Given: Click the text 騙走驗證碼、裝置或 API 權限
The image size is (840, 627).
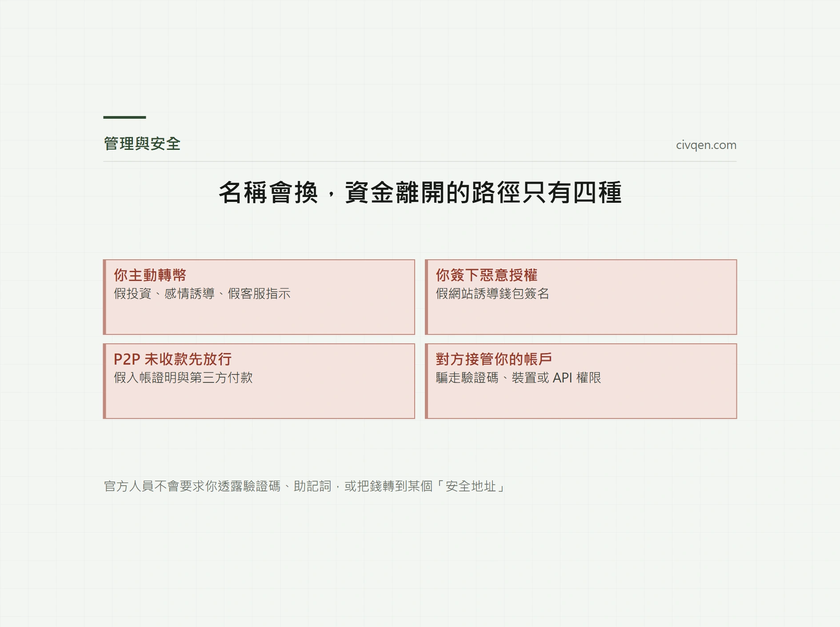Looking at the screenshot, I should [518, 378].
